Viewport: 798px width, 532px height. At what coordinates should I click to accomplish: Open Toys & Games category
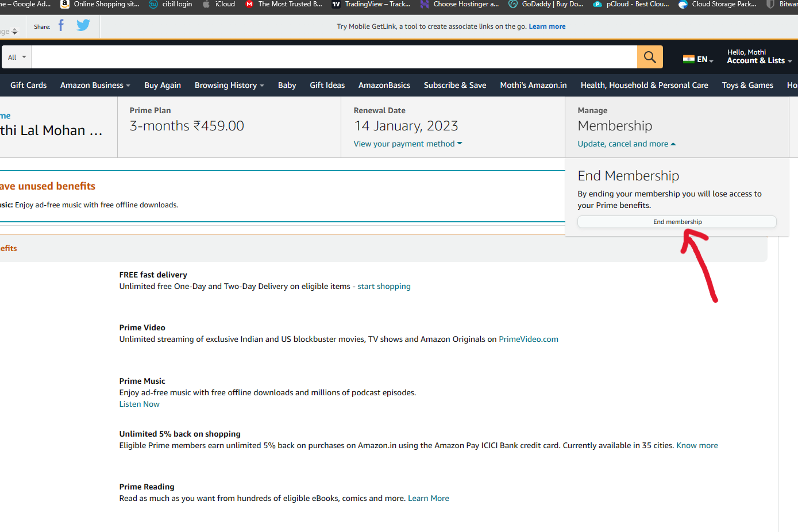coord(747,85)
